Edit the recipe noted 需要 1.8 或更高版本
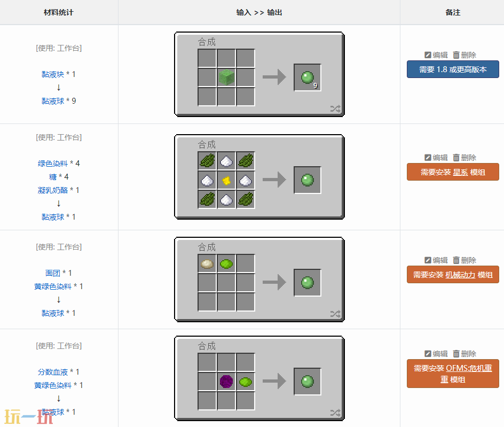The image size is (504, 427). [x=436, y=55]
